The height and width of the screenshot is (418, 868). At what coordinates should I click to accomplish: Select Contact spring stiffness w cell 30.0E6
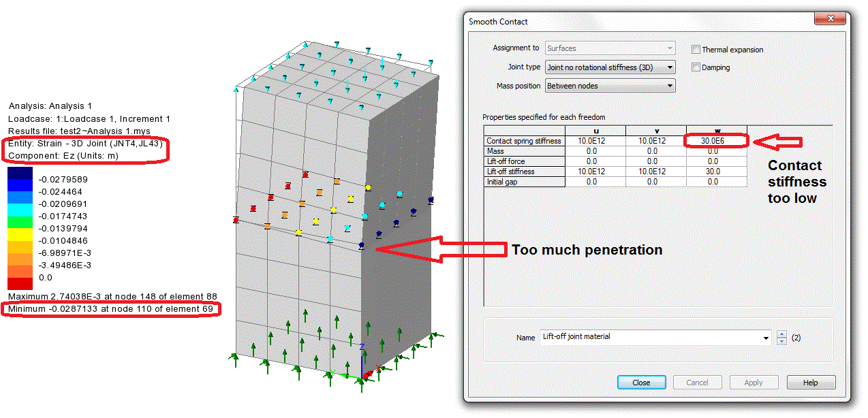[x=716, y=141]
